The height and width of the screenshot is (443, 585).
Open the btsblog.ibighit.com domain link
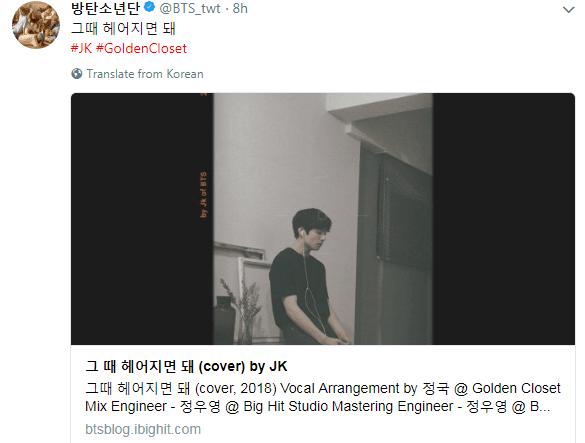point(143,429)
